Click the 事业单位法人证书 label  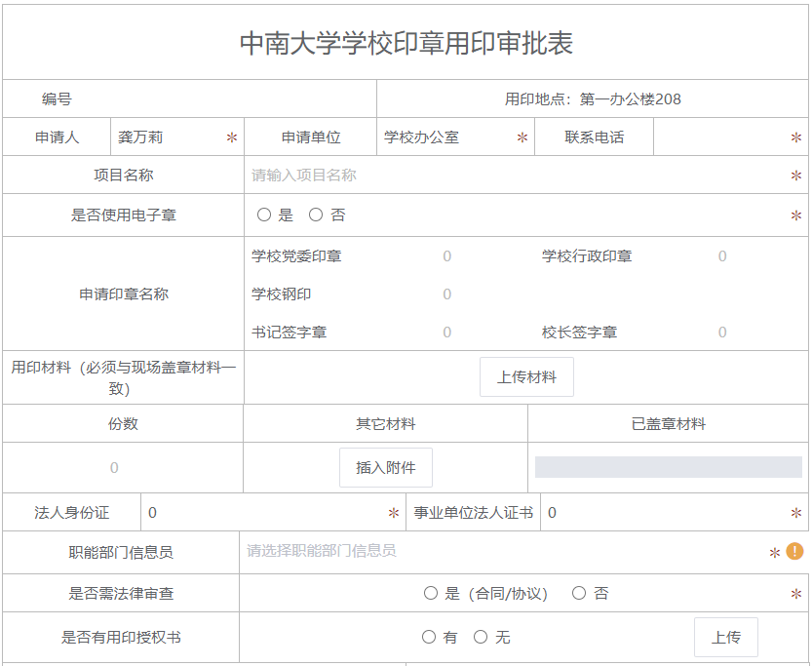pos(474,513)
